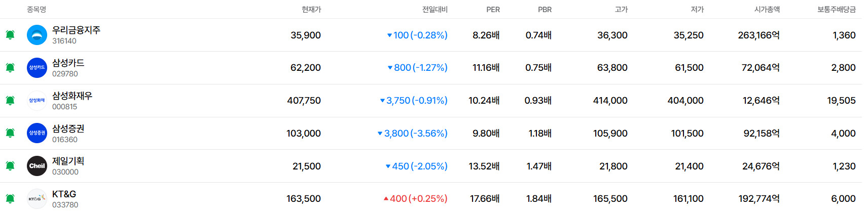Click the 삼성증권 blue logo icon
Screen dimensions: 868x215
click(x=37, y=133)
